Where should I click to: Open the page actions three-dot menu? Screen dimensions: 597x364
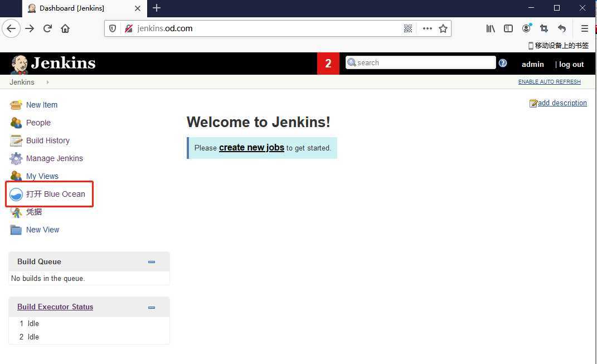(427, 28)
